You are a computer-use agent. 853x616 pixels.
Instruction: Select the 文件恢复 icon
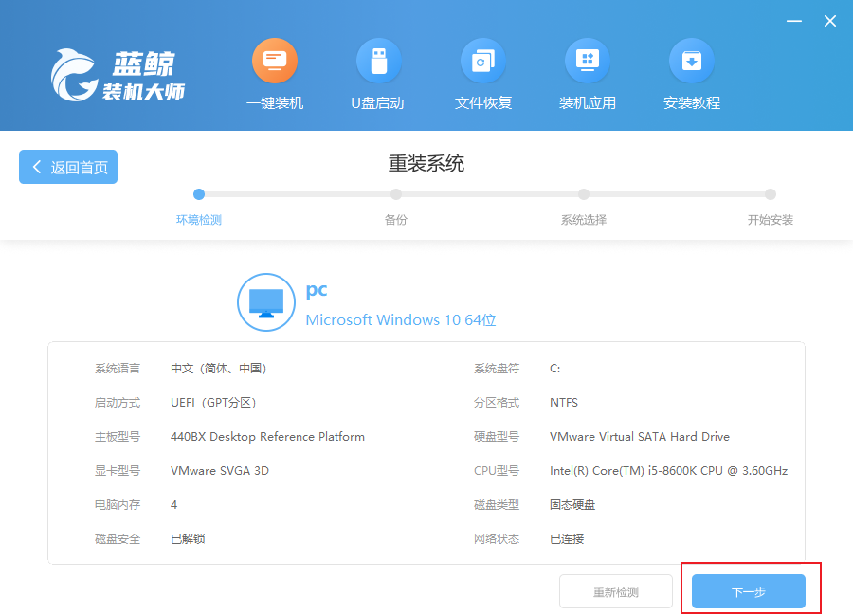tap(483, 62)
